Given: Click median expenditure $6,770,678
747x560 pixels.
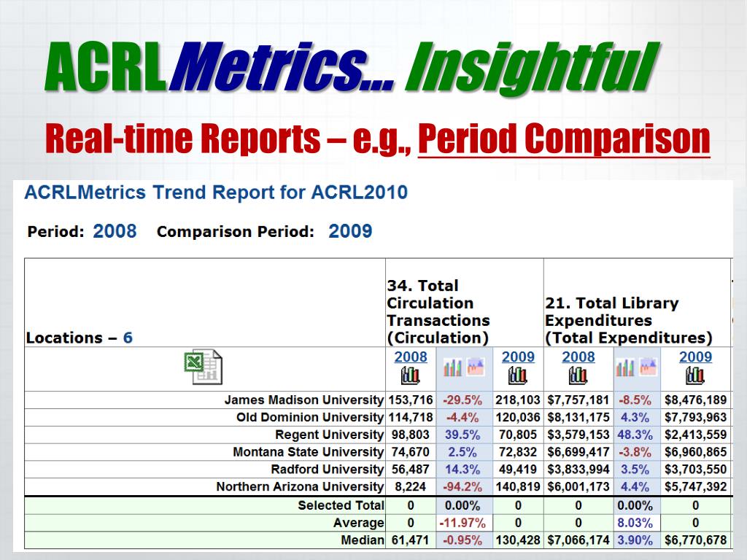Looking at the screenshot, I should coord(695,540).
